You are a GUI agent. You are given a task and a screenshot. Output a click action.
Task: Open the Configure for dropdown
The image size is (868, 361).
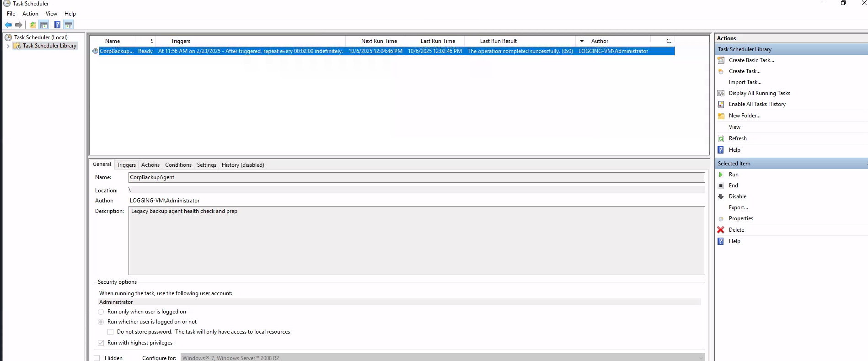[701, 358]
